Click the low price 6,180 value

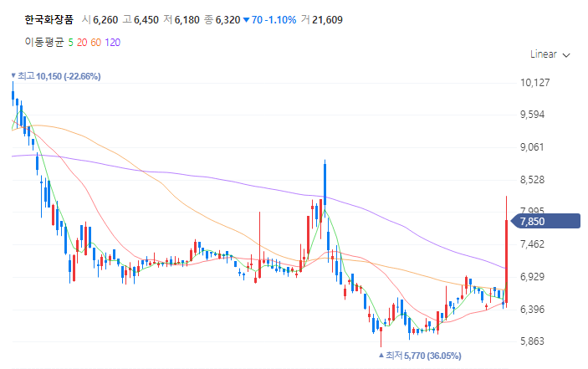[187, 20]
